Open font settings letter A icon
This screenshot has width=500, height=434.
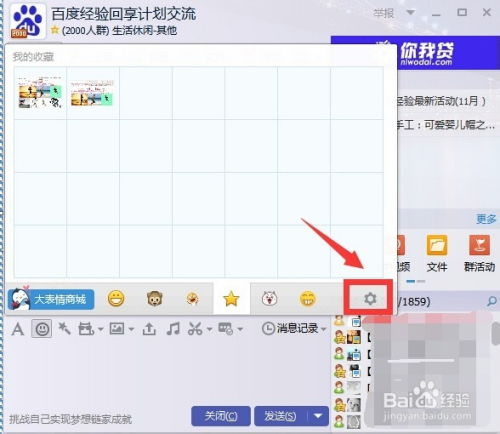[x=18, y=329]
